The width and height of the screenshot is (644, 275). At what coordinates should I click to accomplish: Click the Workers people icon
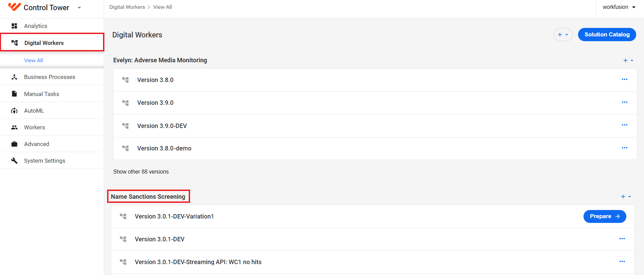pos(14,127)
